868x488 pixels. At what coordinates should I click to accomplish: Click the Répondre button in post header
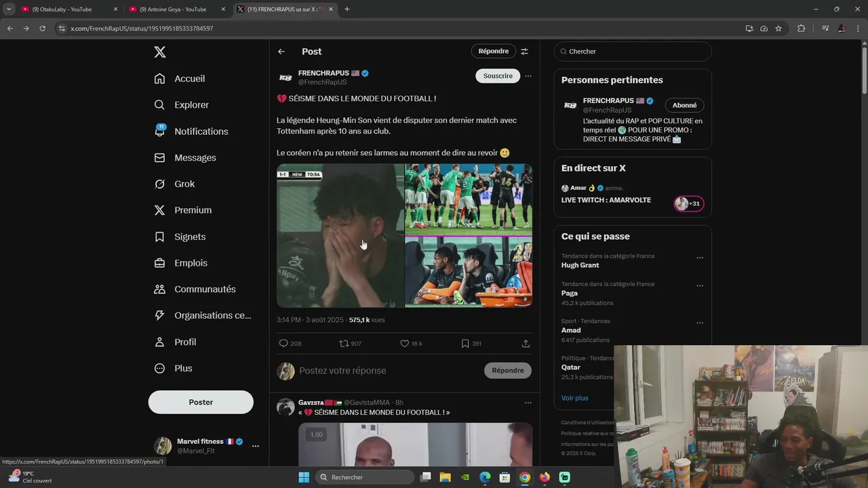493,52
